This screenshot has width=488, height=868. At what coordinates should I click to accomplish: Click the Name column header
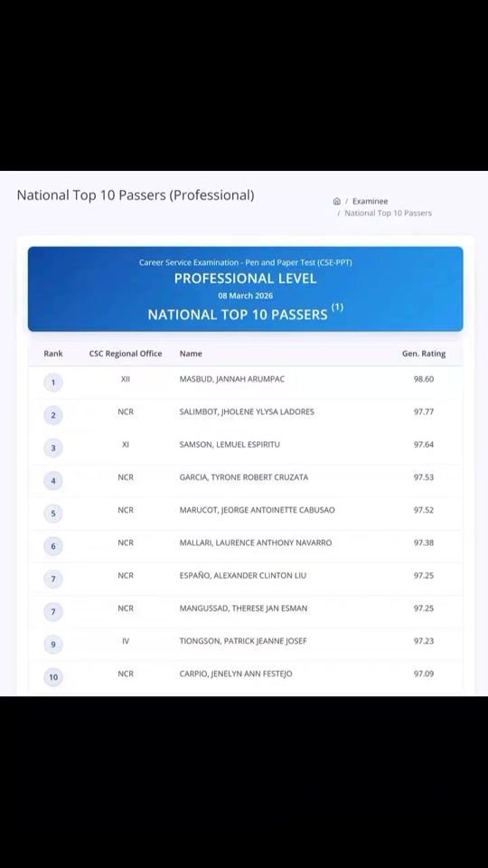pyautogui.click(x=191, y=354)
